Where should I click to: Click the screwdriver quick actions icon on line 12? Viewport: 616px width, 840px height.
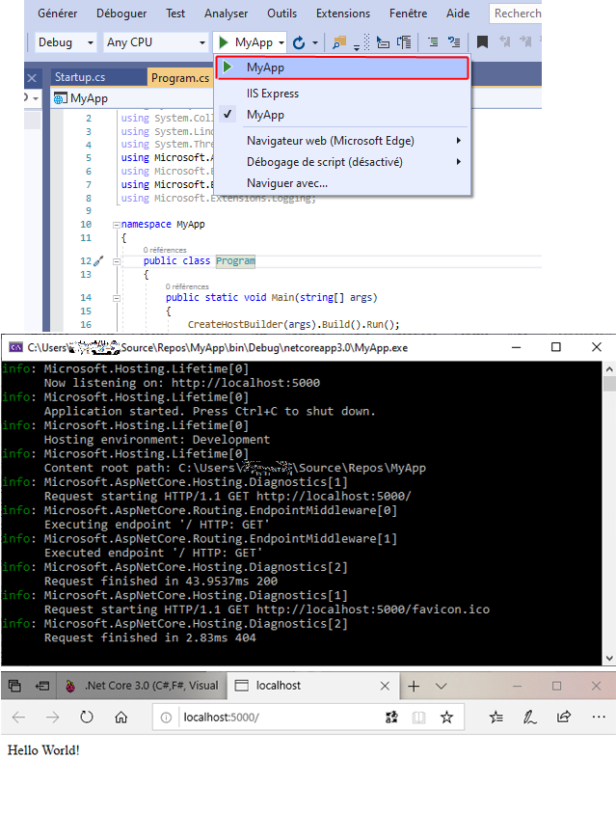(x=98, y=261)
